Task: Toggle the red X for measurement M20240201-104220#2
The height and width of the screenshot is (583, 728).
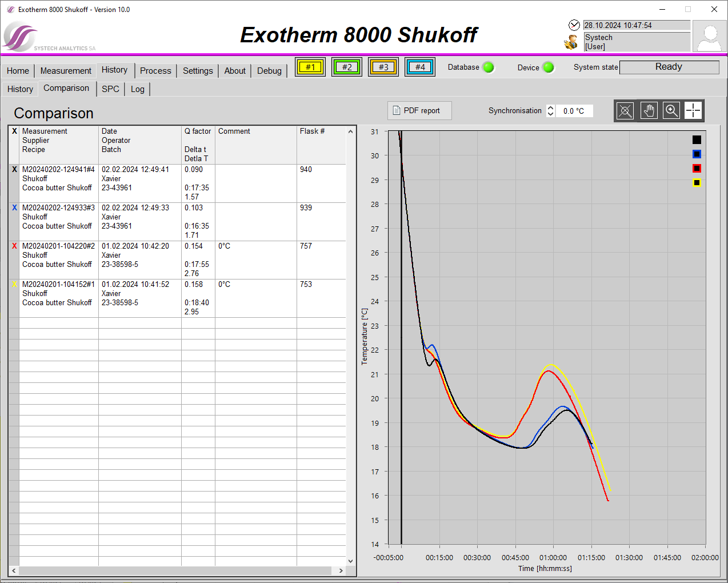Action: coord(14,246)
